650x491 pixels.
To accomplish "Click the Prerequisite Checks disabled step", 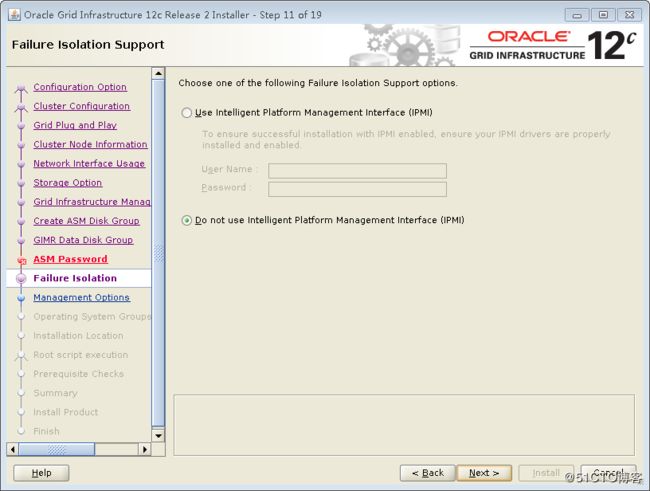I will point(79,374).
